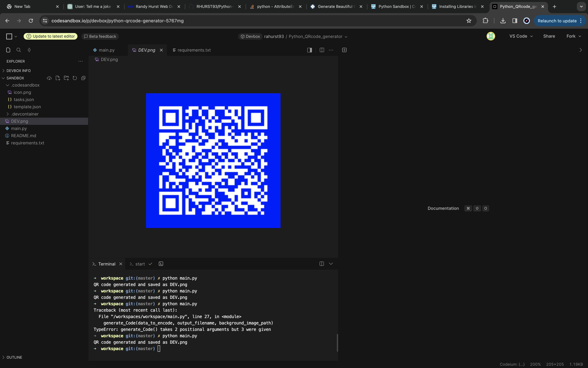
Task: View site information icon in address bar
Action: click(45, 21)
